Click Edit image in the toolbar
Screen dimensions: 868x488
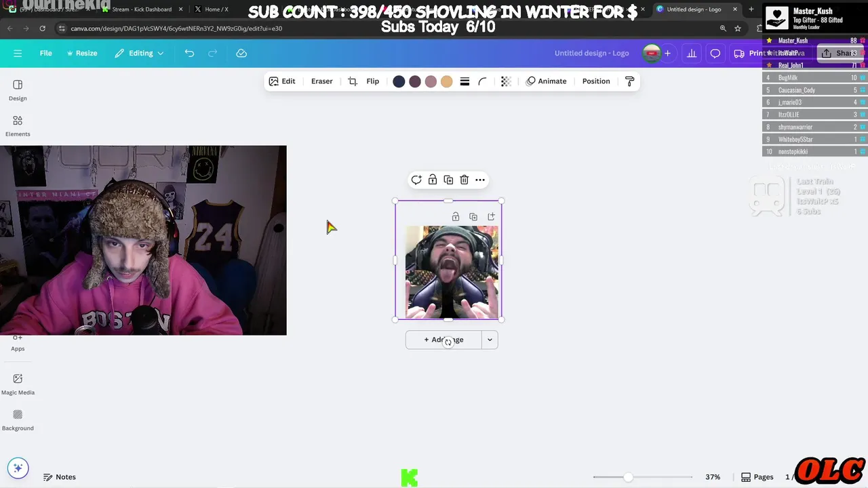(282, 81)
